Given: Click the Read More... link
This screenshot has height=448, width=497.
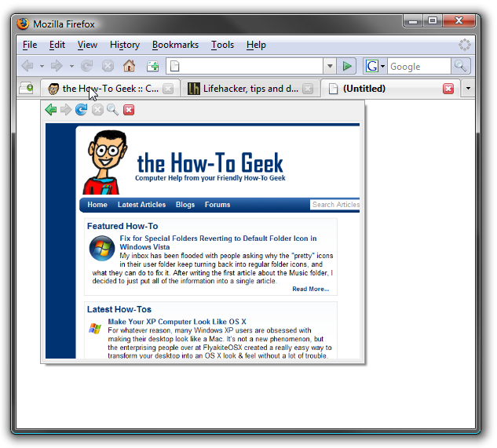Looking at the screenshot, I should coord(311,289).
